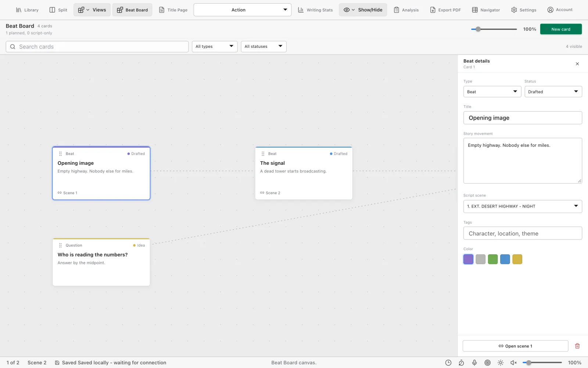Open the Show/Hide visibility menu
Image resolution: width=588 pixels, height=368 pixels.
click(x=363, y=10)
